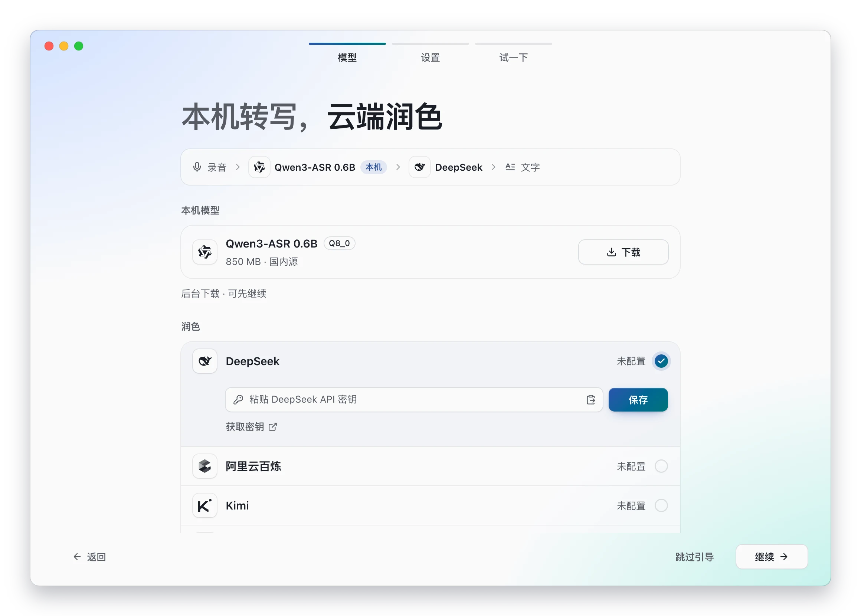The image size is (861, 616).
Task: Click the 下载 download button
Action: [x=623, y=252]
